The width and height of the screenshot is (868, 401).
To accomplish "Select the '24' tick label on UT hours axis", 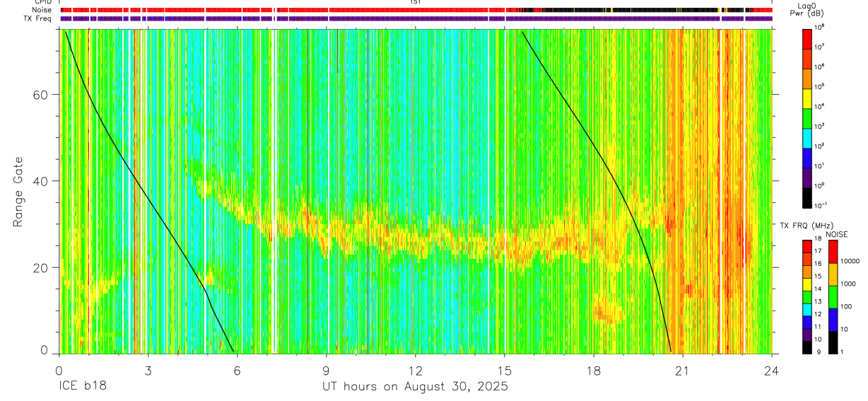I will (x=772, y=370).
